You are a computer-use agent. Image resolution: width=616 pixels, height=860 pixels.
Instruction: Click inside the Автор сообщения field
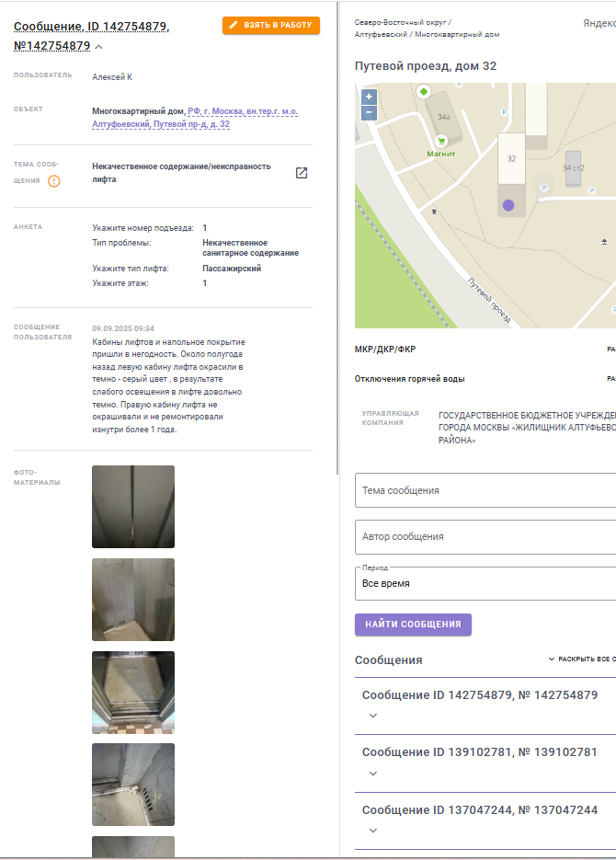click(x=485, y=536)
